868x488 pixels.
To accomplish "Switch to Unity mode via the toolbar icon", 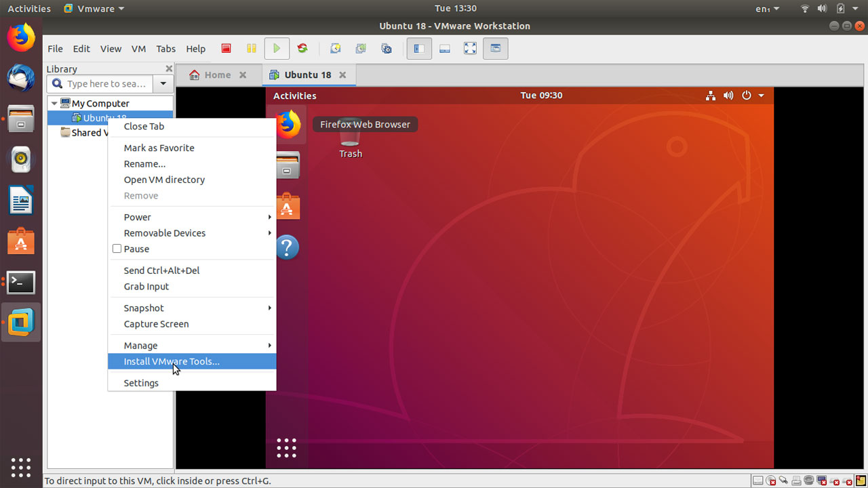I will coord(496,48).
